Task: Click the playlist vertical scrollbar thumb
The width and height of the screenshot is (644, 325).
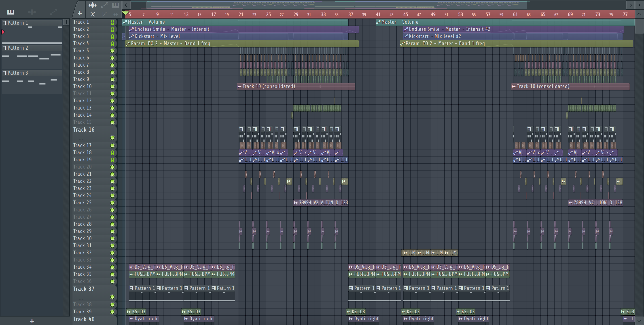Action: (639, 25)
